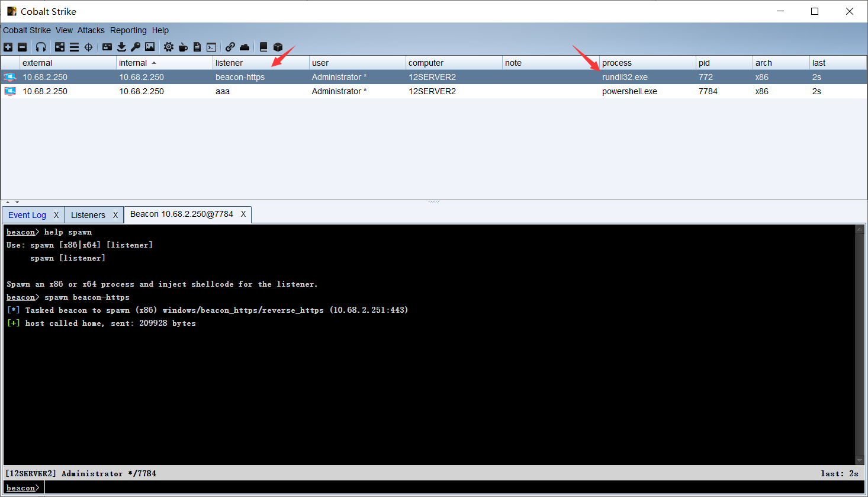Click the Java Signed Applet coffee cup icon
868x497 pixels.
(183, 47)
